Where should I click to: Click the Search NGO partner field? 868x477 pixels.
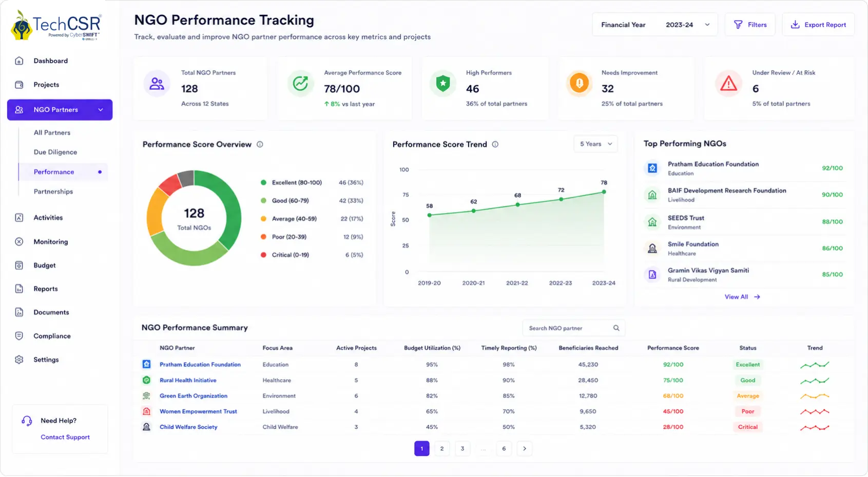[x=573, y=328]
